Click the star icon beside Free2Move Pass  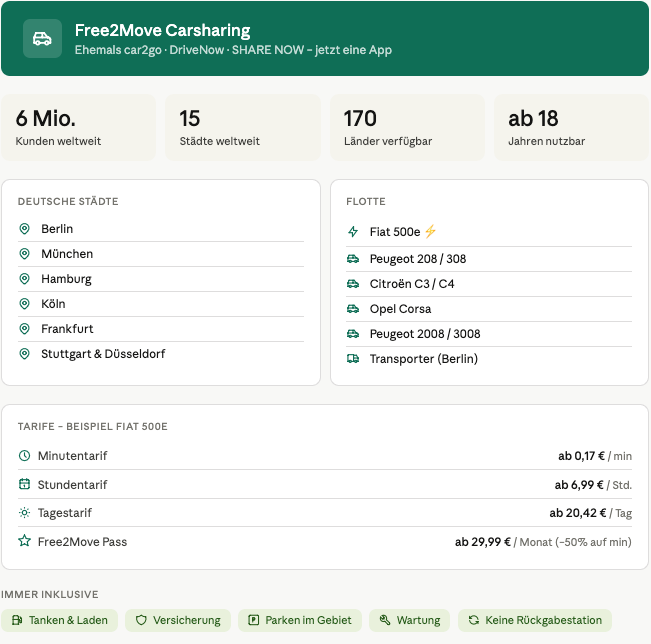(x=24, y=541)
